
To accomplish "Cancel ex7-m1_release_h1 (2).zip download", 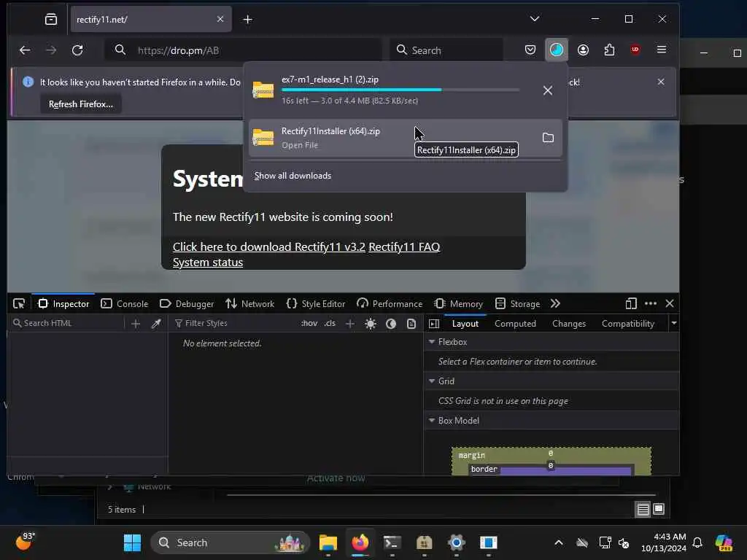I will point(548,90).
